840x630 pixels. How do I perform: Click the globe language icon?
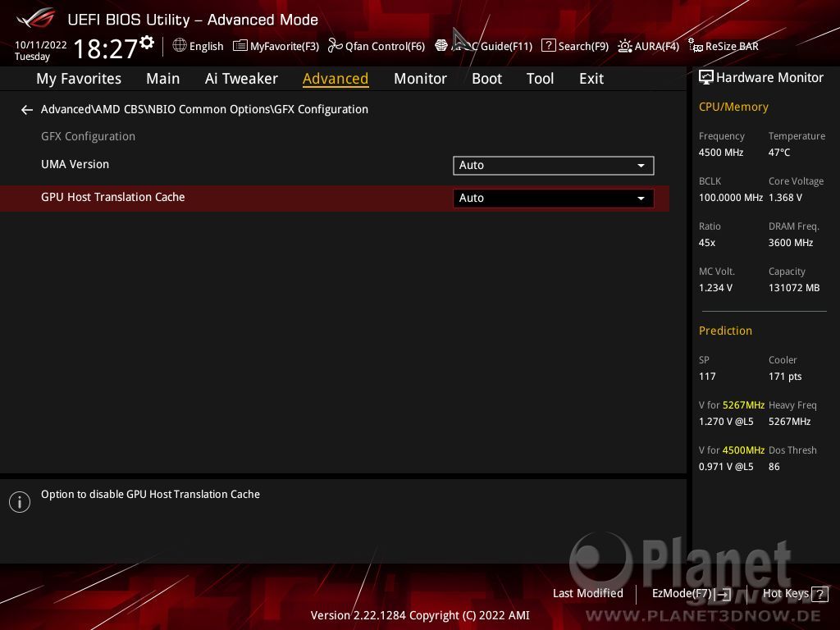[x=180, y=46]
